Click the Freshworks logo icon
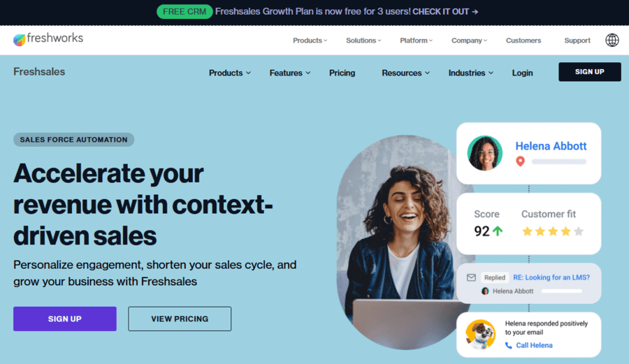This screenshot has width=629, height=364. 20,40
